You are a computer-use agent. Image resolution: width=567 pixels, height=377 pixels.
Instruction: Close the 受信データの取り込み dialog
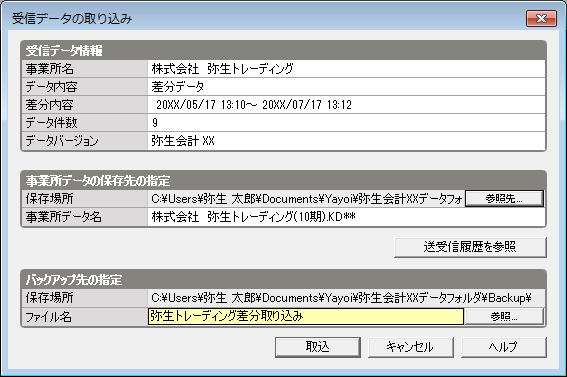(541, 18)
